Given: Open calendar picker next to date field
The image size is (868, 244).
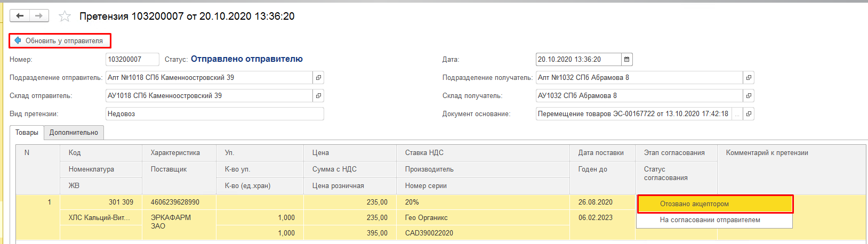Looking at the screenshot, I should pyautogui.click(x=627, y=59).
